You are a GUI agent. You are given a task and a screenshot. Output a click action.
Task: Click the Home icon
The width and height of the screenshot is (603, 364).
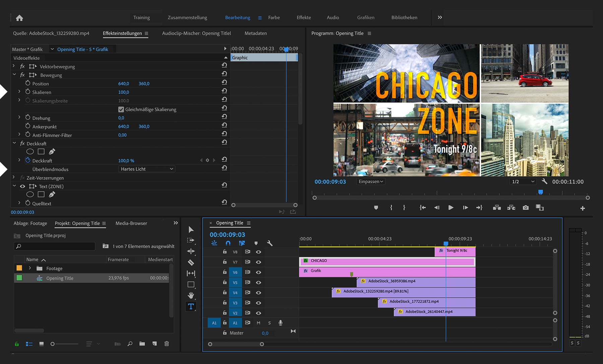[19, 18]
